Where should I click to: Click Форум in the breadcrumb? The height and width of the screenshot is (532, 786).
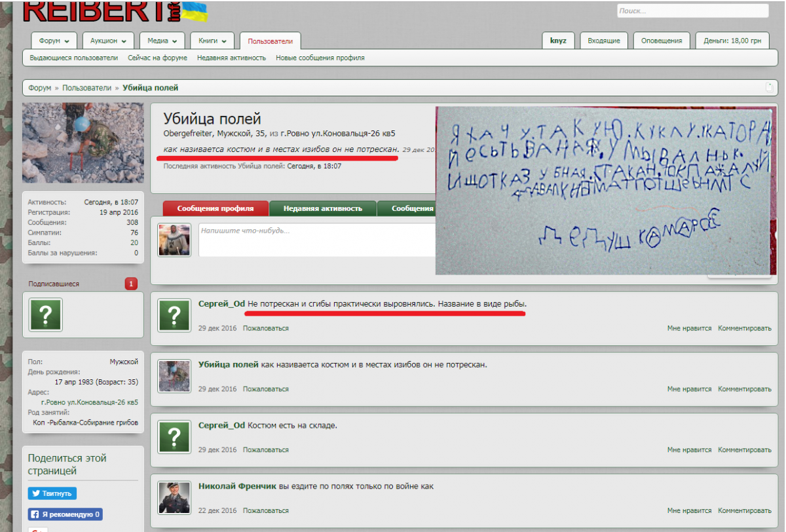coord(39,88)
